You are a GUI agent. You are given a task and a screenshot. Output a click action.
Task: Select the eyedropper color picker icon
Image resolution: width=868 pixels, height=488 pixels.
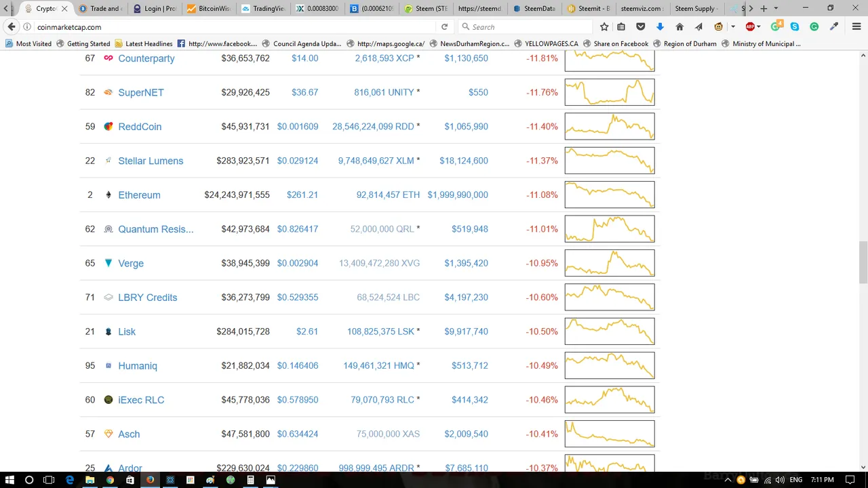tap(834, 27)
